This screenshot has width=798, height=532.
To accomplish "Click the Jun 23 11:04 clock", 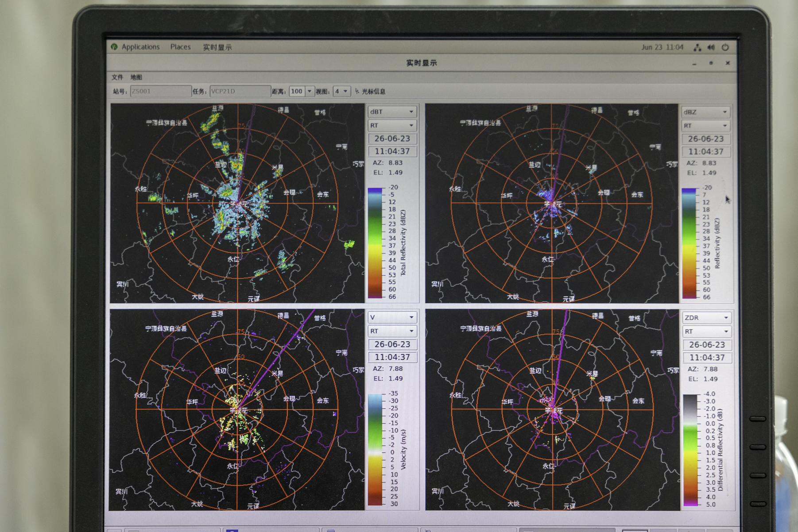I will point(662,47).
